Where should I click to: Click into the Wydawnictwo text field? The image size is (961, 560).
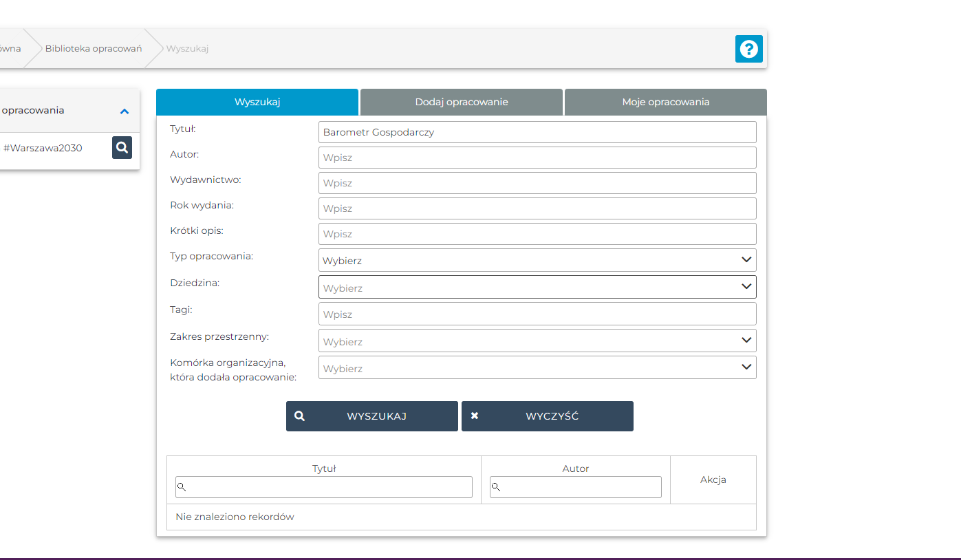click(x=537, y=183)
